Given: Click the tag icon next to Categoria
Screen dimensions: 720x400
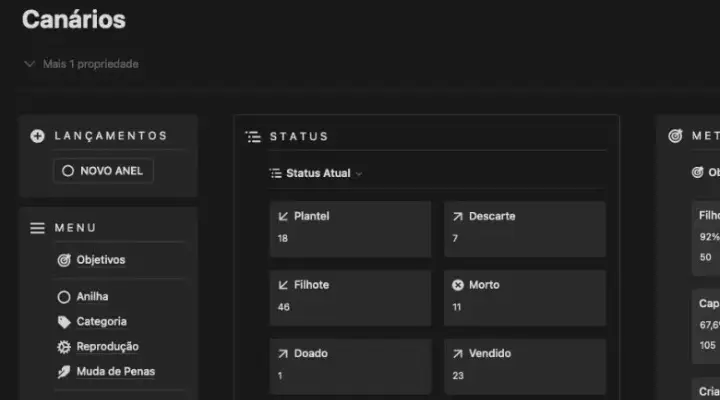Looking at the screenshot, I should 64,322.
